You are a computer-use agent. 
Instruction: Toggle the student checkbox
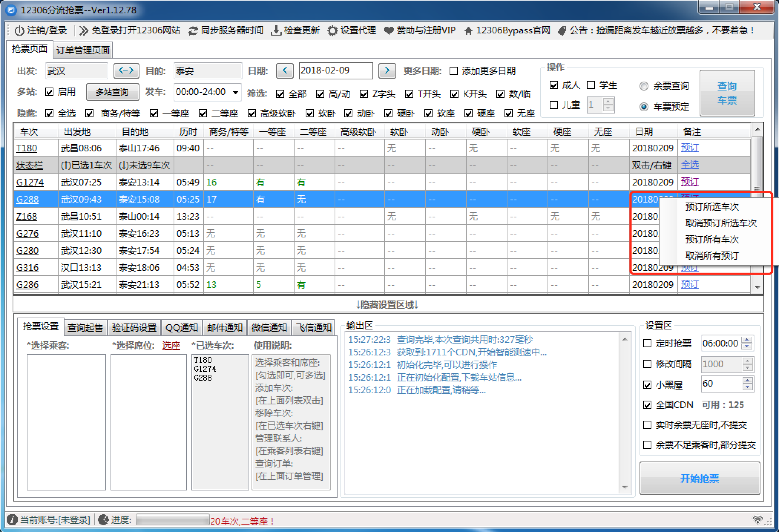click(x=591, y=85)
